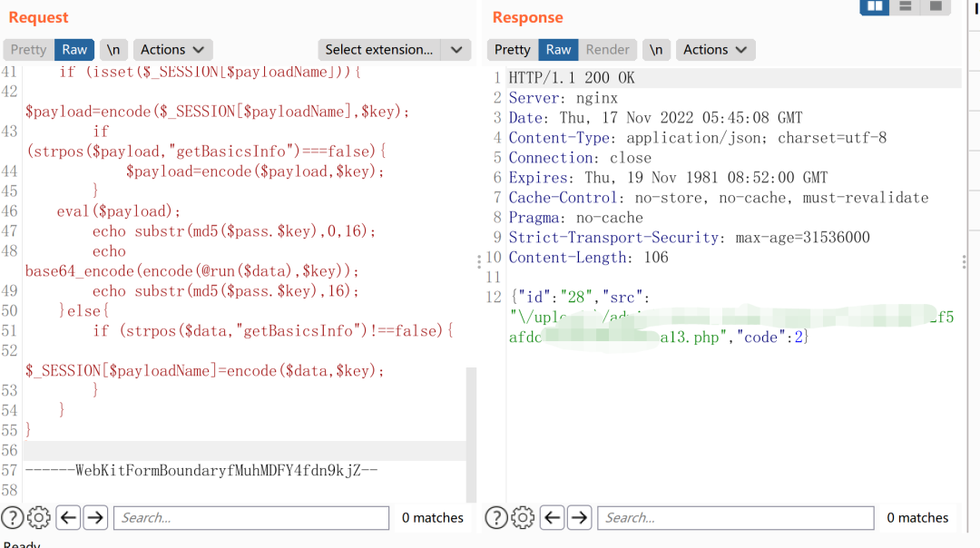Screen dimensions: 980x548
Task: Expand Select extension chevron arrow
Action: pyautogui.click(x=456, y=49)
